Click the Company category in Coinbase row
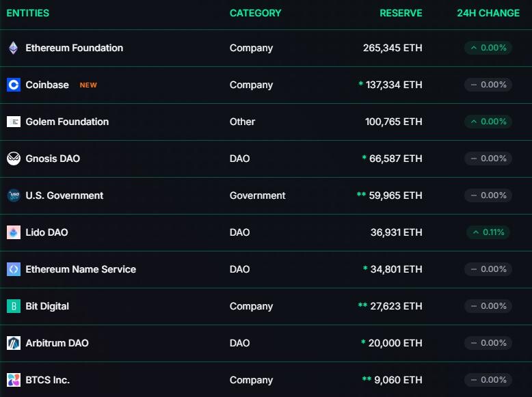The image size is (532, 397). point(251,85)
